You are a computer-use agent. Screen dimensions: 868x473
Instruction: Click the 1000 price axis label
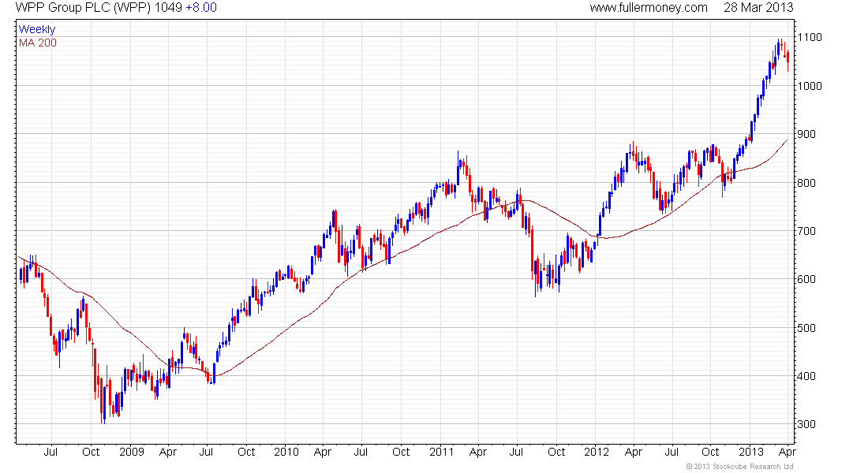click(x=810, y=86)
